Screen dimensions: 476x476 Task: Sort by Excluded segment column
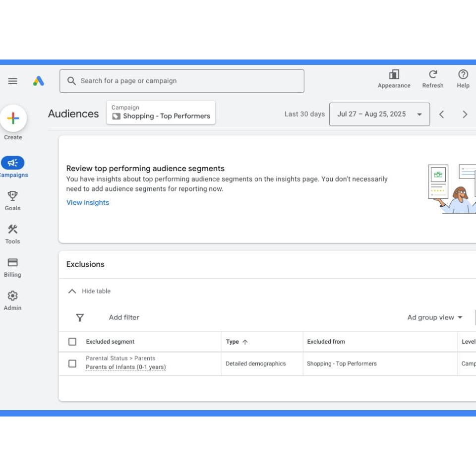coord(110,342)
